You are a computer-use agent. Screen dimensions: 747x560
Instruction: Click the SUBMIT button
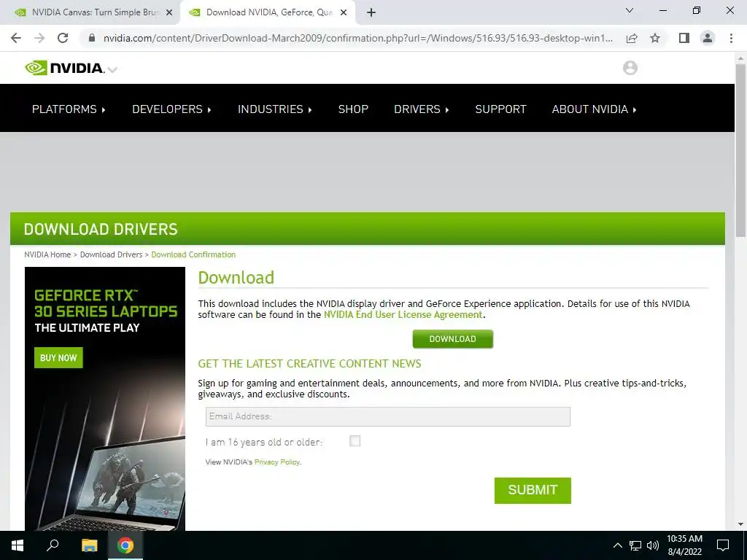click(533, 491)
